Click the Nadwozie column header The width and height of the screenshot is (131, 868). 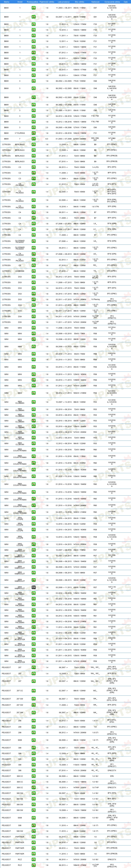coord(95,2)
